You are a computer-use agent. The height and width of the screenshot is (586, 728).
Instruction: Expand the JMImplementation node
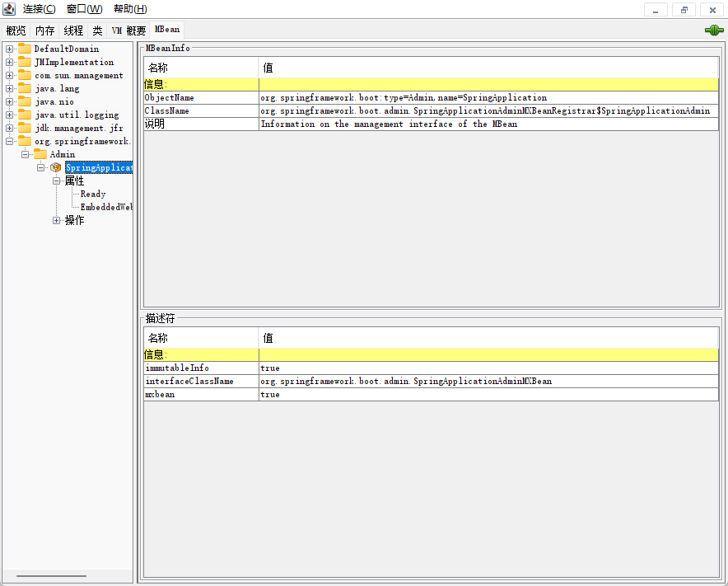(9, 62)
